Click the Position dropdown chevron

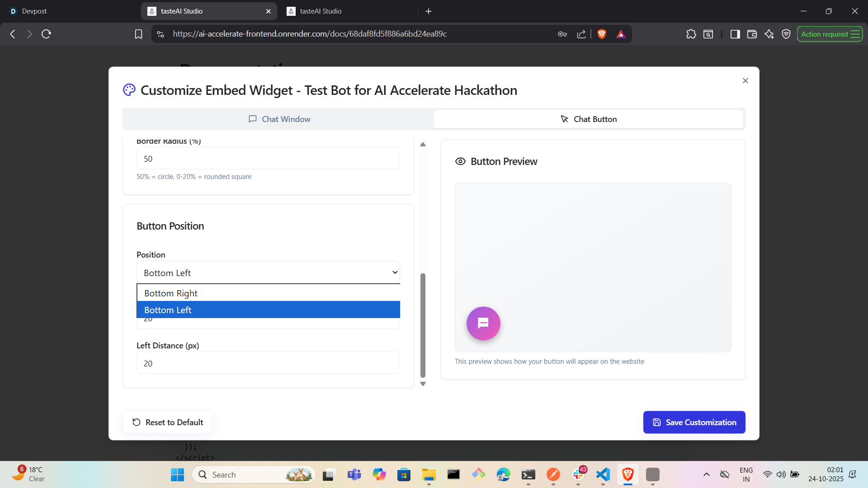pos(395,272)
